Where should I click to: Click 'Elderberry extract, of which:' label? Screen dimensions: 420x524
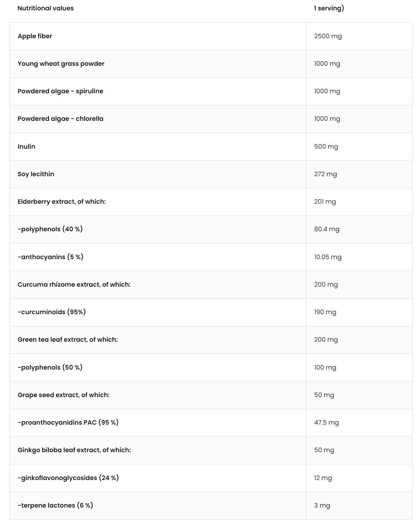pos(61,202)
